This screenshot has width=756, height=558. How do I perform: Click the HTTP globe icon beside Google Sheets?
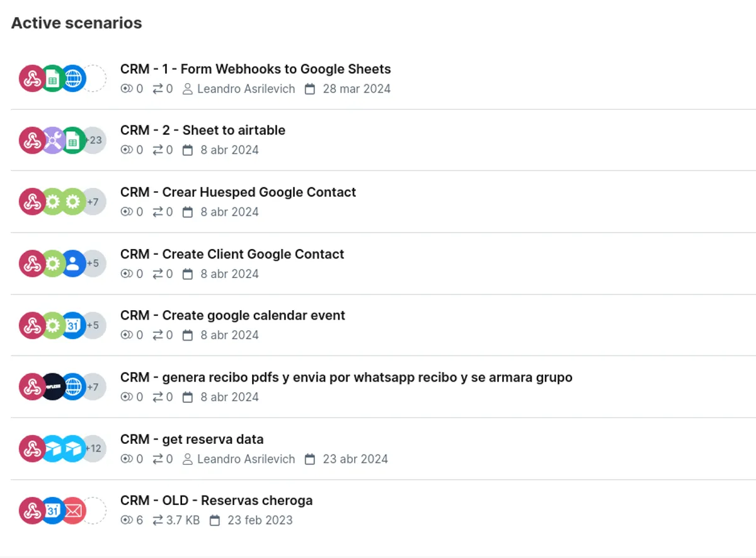click(x=73, y=78)
